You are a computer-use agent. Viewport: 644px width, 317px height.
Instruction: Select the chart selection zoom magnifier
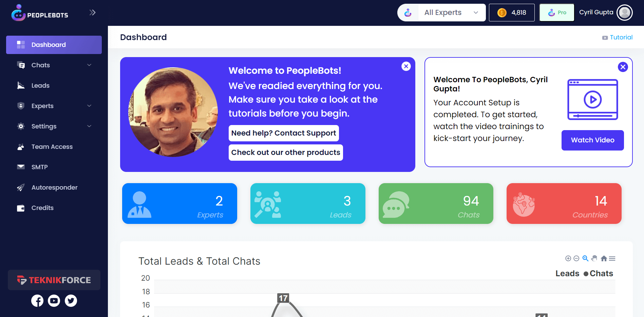(585, 259)
